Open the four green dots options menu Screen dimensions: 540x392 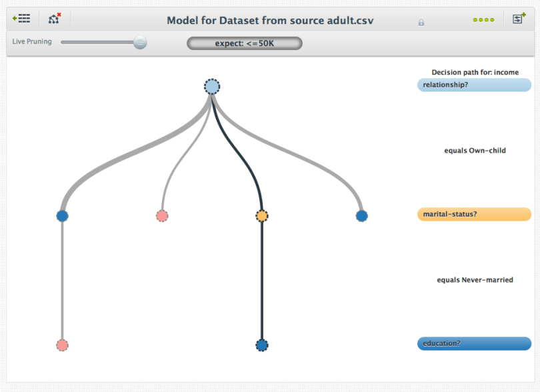point(483,19)
